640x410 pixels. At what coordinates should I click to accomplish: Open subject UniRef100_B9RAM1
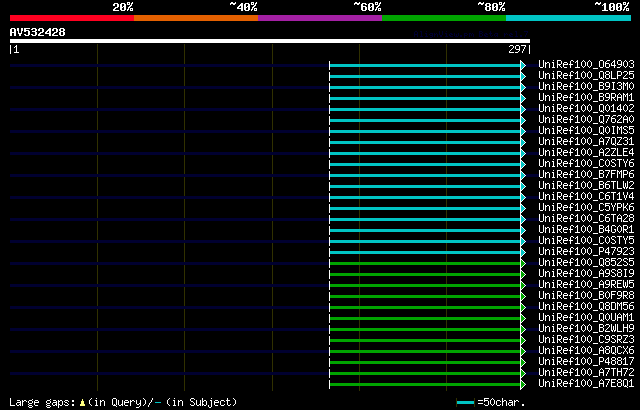(587, 98)
